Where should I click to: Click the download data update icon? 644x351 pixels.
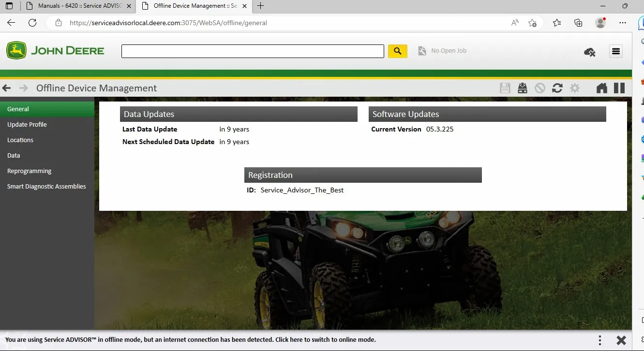coord(522,88)
